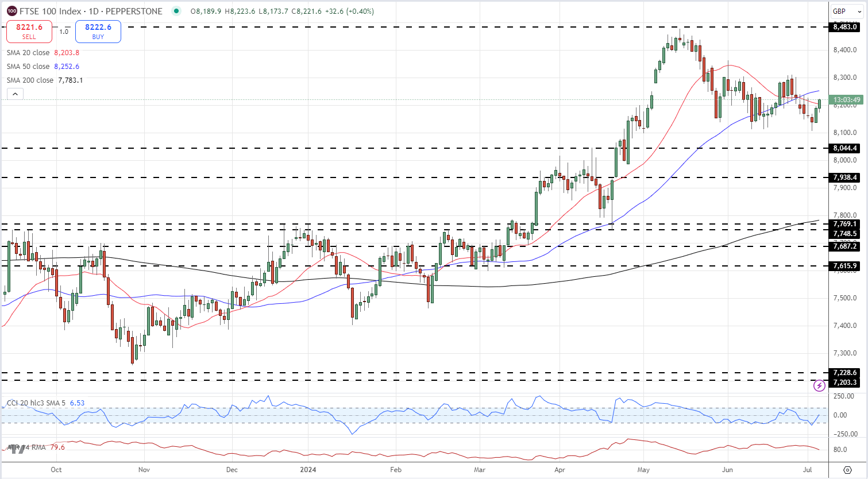Click the 7,769.1 price line label
Viewport: 868px width, 479px height.
tap(845, 224)
